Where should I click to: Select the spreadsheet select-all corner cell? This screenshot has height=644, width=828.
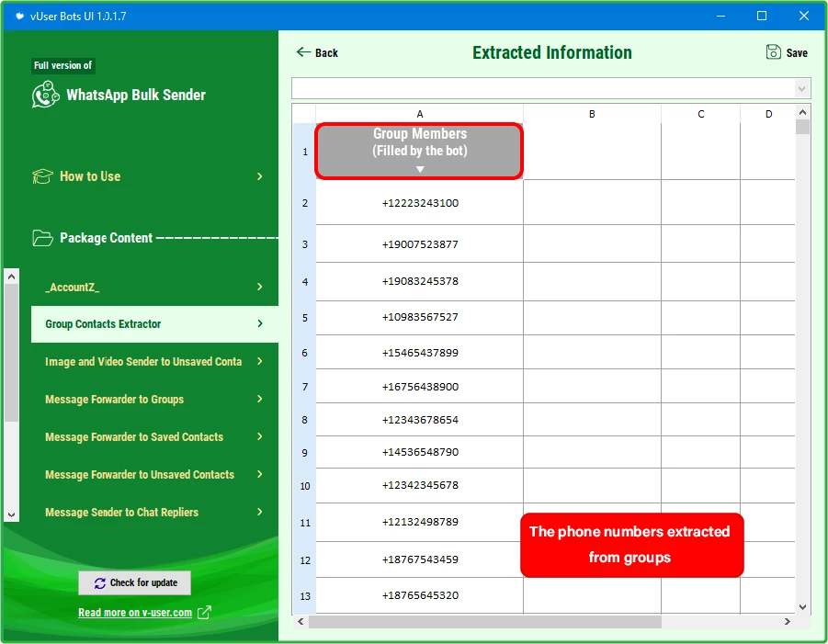pyautogui.click(x=304, y=114)
